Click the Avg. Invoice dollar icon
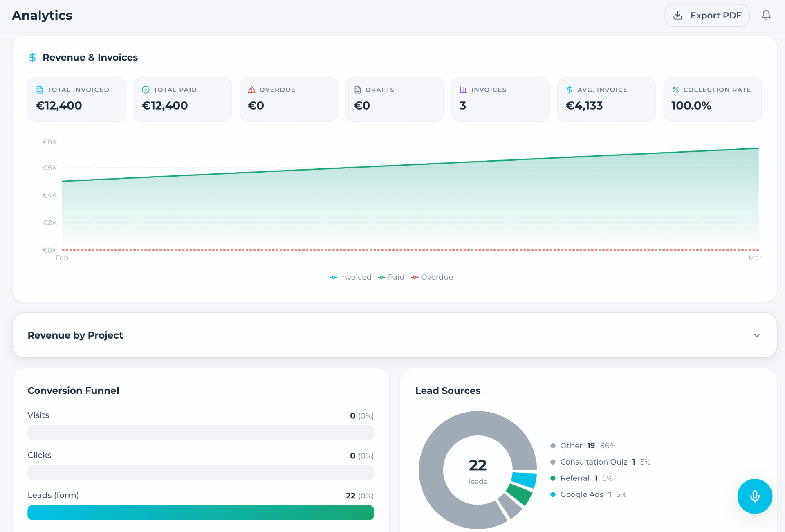785x532 pixels. (x=569, y=90)
